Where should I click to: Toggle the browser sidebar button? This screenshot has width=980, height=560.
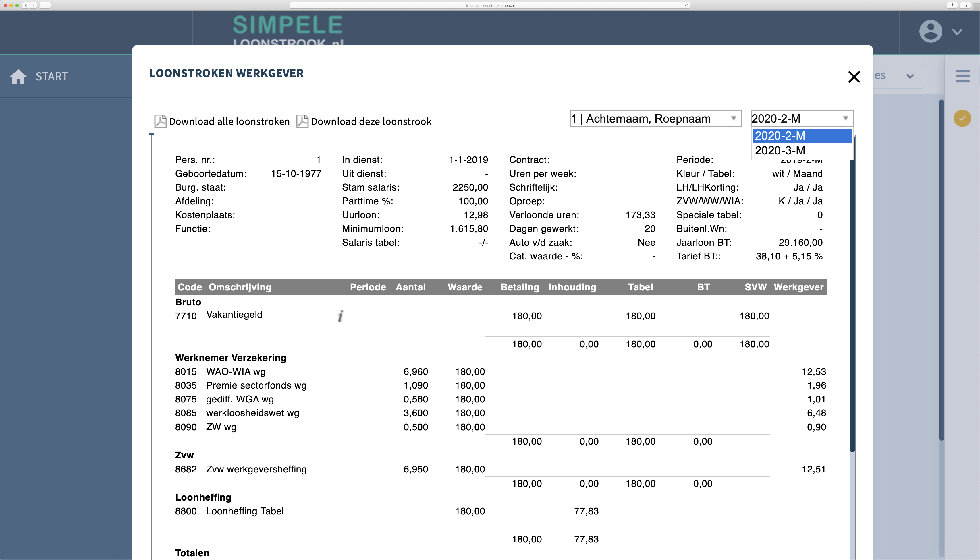[45, 5]
